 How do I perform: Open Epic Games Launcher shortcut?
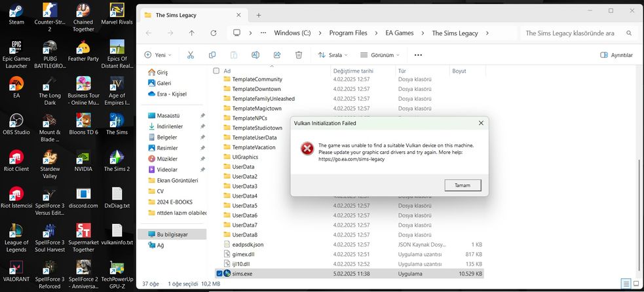point(16,54)
